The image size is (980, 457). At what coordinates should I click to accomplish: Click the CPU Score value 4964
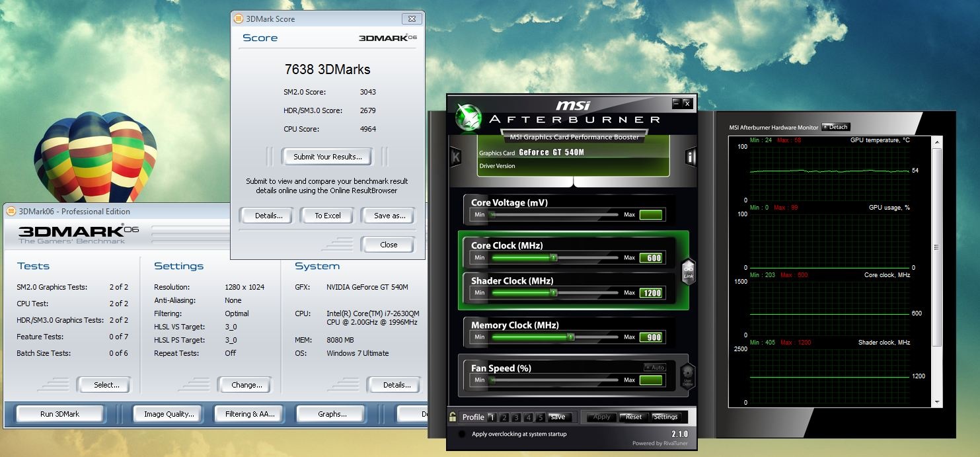367,129
